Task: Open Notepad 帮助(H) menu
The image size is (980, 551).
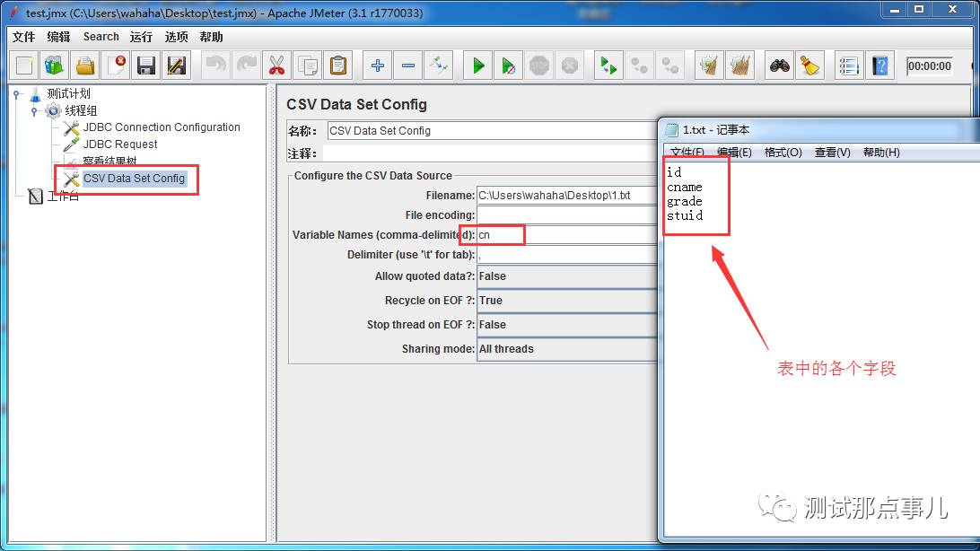Action: pyautogui.click(x=881, y=153)
